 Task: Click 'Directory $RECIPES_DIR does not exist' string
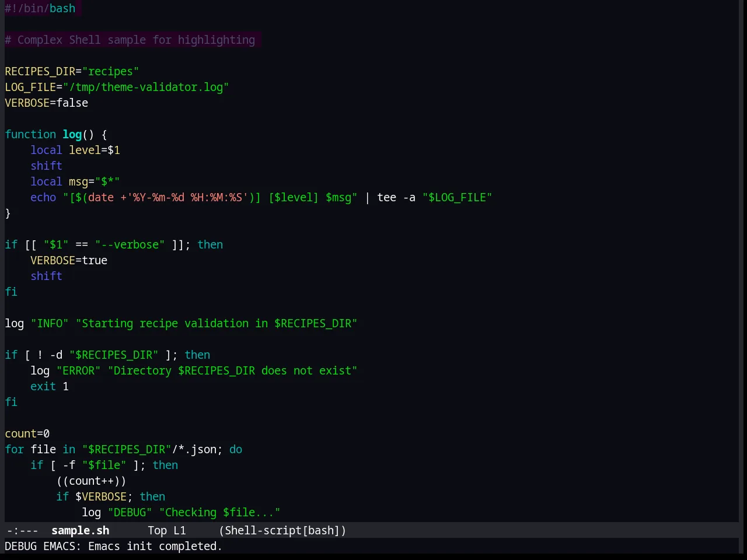click(x=232, y=370)
